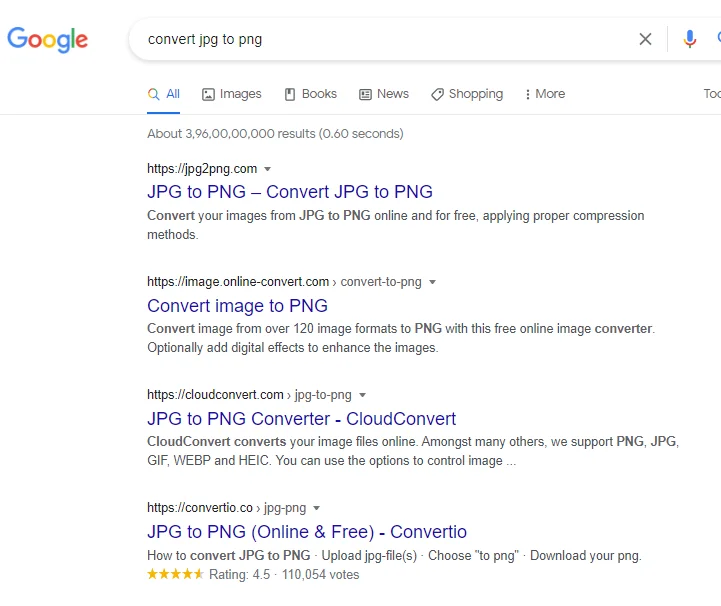Expand arrow next to cloudconvert.com URL
The image size is (721, 606).
coord(362,395)
